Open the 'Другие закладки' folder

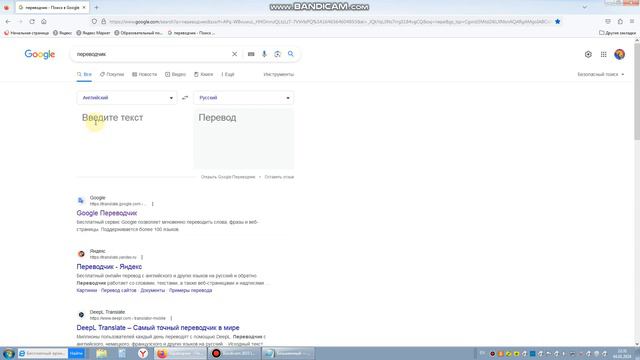pyautogui.click(x=617, y=33)
